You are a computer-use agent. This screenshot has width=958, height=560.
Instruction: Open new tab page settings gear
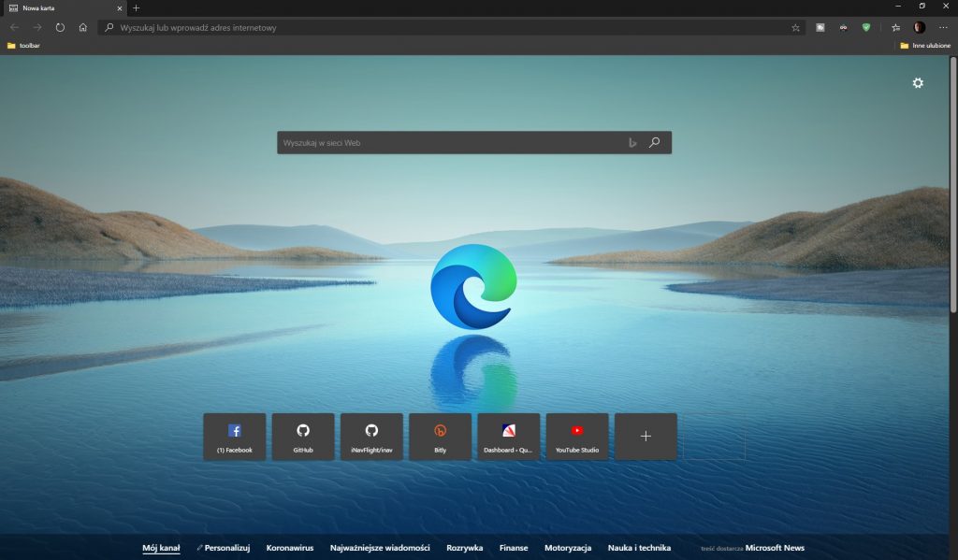pyautogui.click(x=917, y=83)
